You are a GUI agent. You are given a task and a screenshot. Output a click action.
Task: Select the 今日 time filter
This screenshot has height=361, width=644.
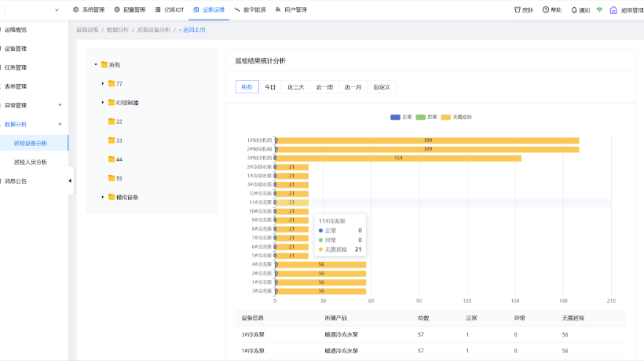[x=270, y=87]
